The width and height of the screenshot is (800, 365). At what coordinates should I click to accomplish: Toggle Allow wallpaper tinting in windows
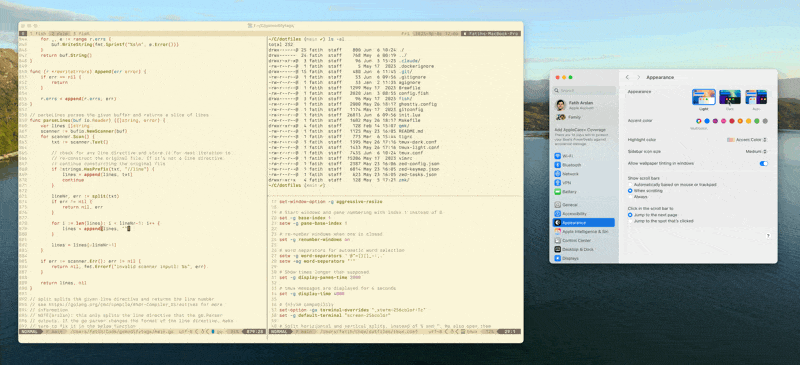click(x=763, y=163)
